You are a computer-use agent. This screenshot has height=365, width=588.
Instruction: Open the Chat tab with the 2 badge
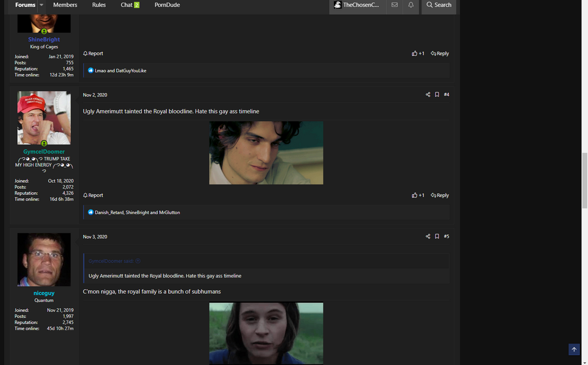click(129, 5)
